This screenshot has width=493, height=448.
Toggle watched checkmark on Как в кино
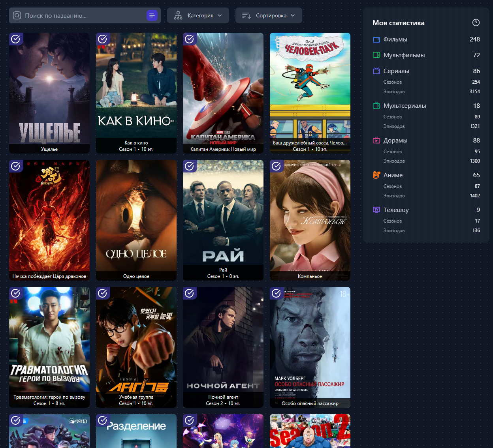(103, 39)
